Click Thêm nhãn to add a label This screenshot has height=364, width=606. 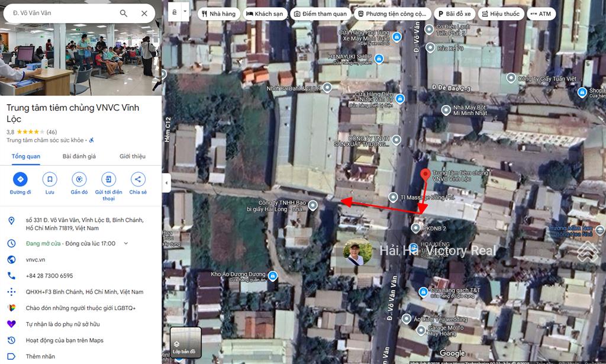41,357
